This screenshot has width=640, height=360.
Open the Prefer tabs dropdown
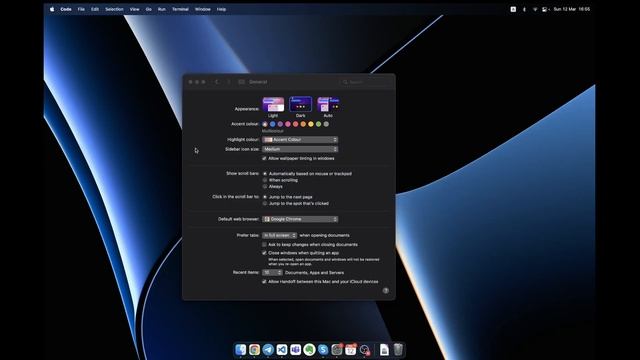coord(280,236)
